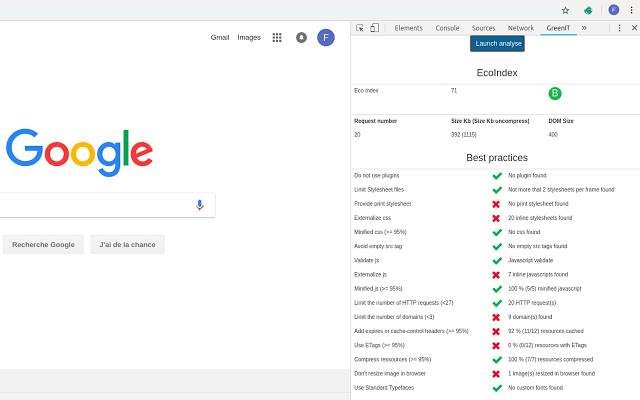
Task: Select '100 % (7/7) resources compressed' text
Action: 550,359
